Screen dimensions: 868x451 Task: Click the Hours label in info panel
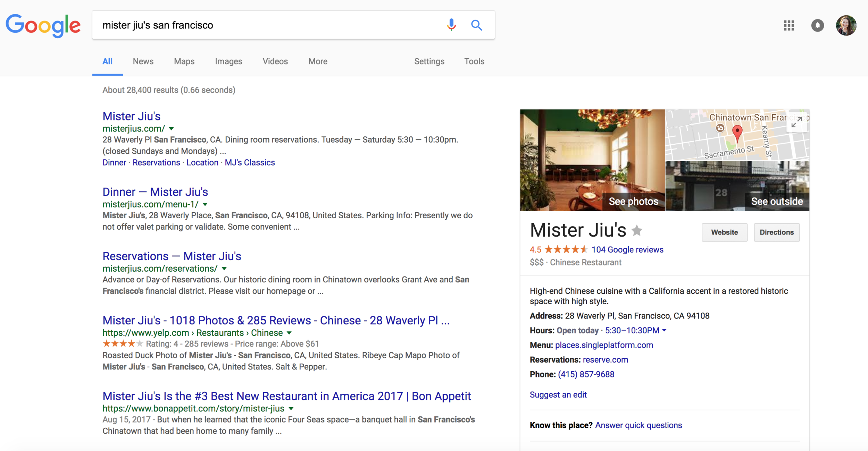542,330
